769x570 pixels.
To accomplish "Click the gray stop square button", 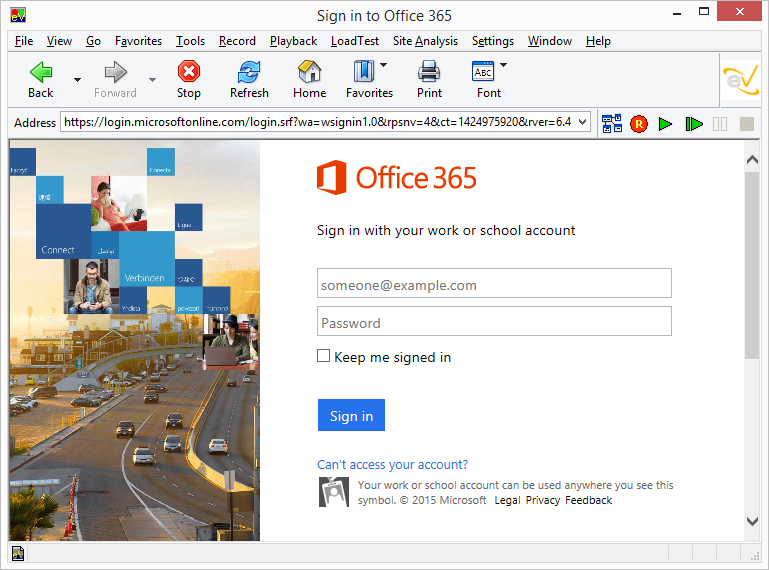I will pos(746,124).
